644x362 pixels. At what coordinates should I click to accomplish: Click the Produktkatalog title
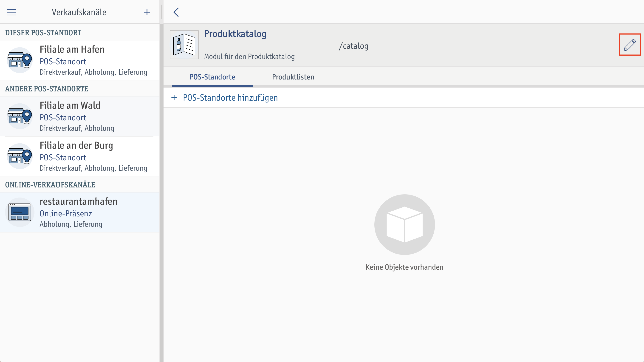tap(235, 34)
